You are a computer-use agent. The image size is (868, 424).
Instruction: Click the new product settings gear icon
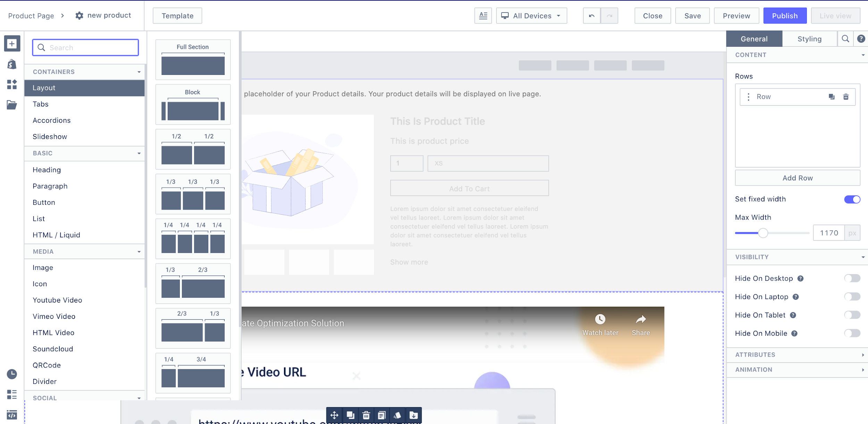80,16
